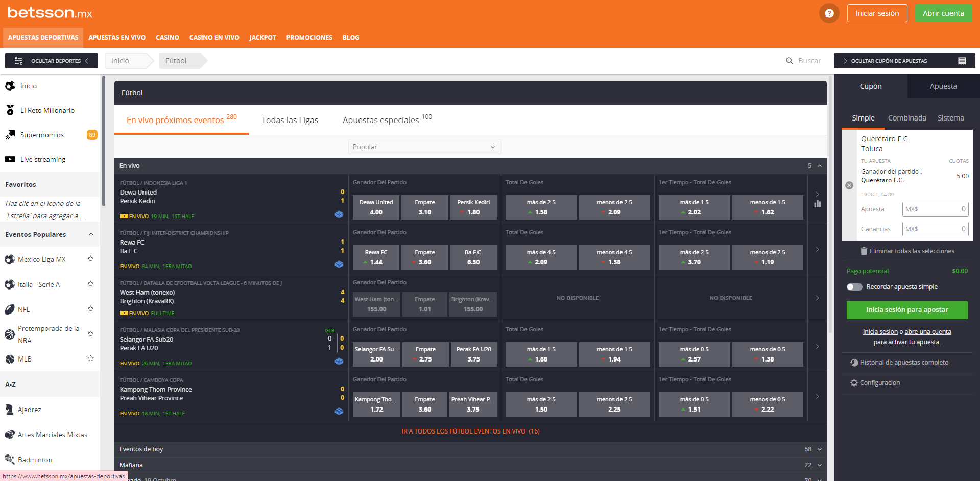Open Live streaming video icon
Viewport: 980px width, 481px height.
tap(10, 159)
